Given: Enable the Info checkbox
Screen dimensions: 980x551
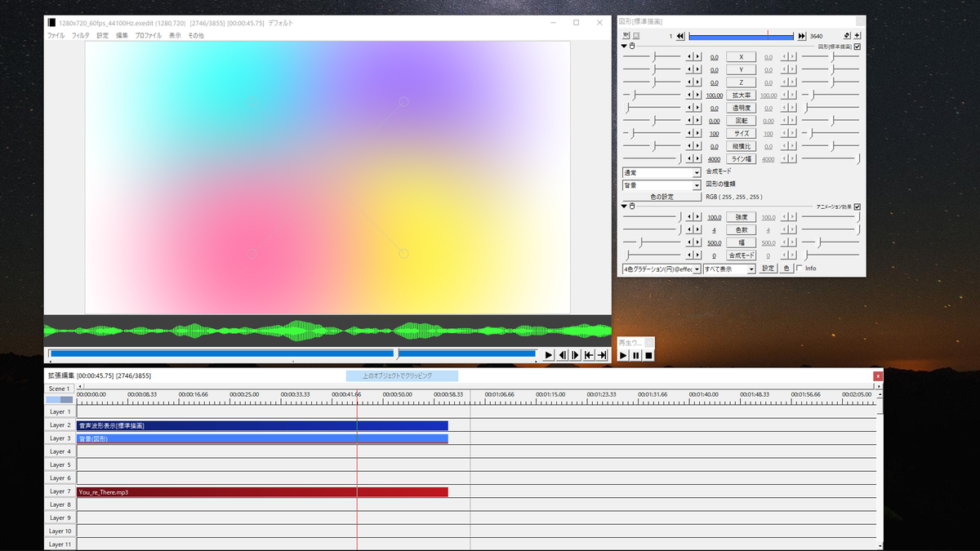Looking at the screenshot, I should tap(800, 268).
